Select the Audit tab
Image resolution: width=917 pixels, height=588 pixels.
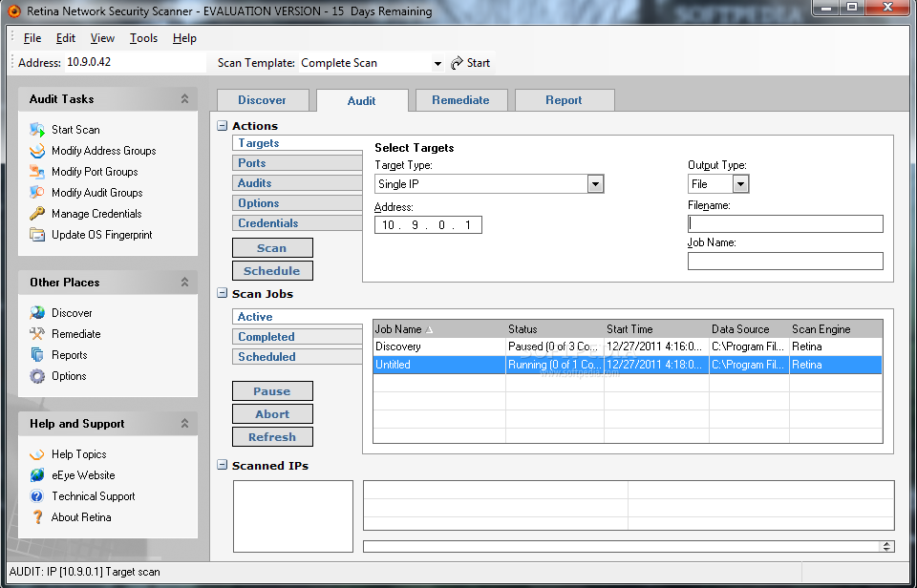(x=361, y=100)
